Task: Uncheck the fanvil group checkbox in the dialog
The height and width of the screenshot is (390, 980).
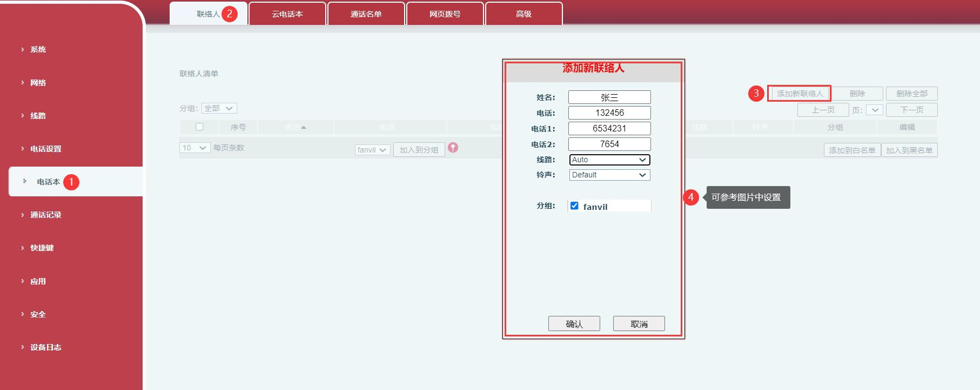Action: [x=574, y=206]
